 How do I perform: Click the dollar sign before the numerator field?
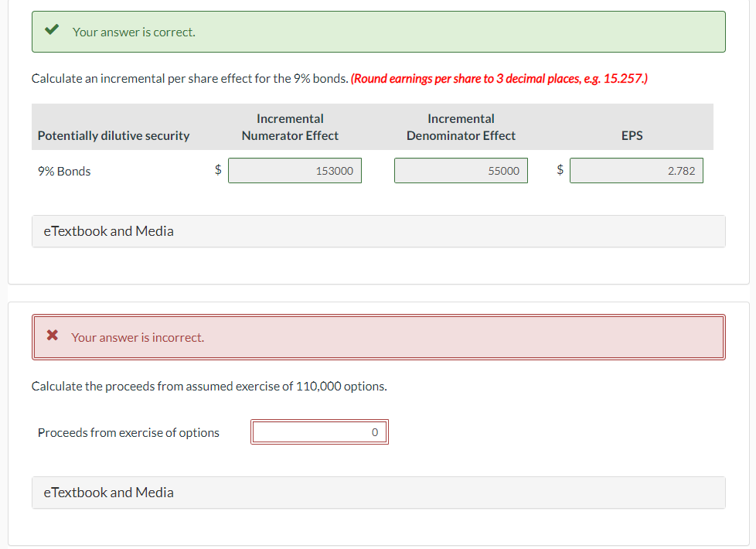point(218,169)
